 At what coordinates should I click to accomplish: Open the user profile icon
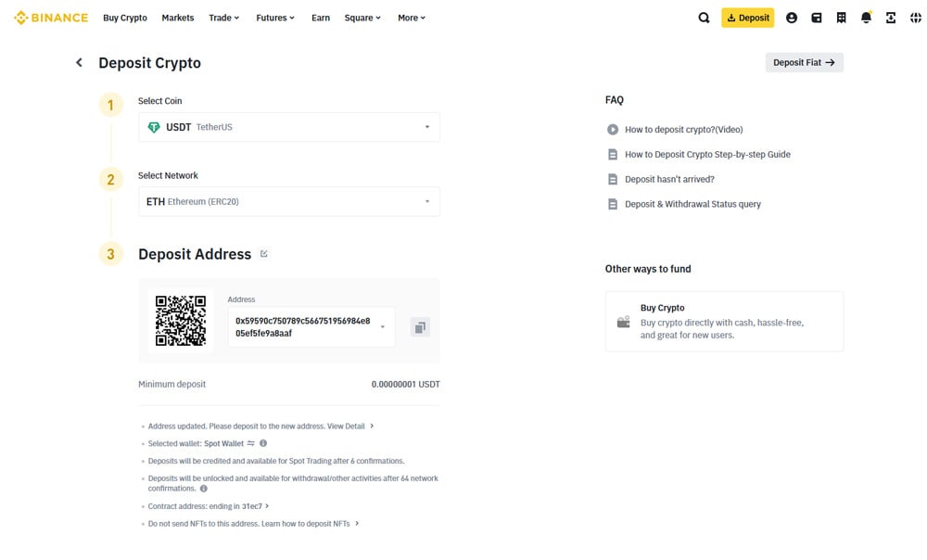tap(791, 18)
